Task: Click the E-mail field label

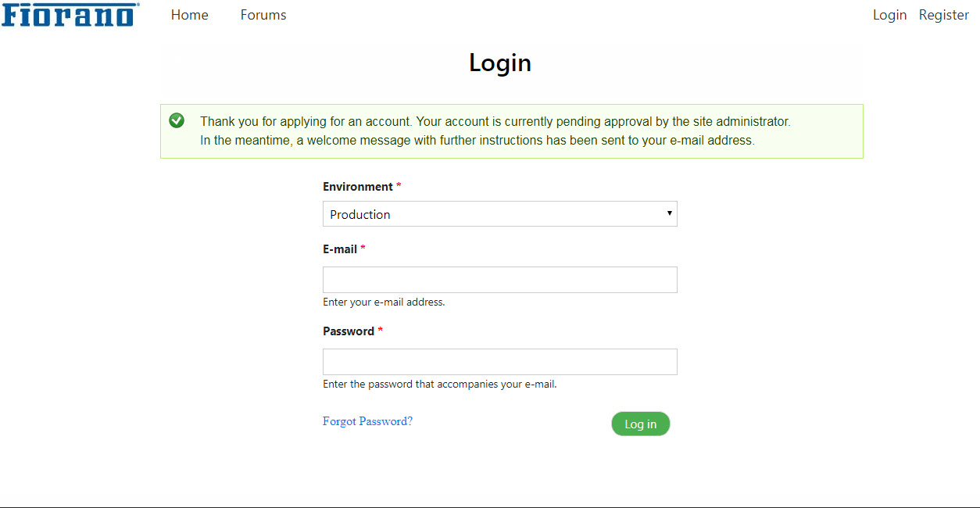Action: point(340,249)
